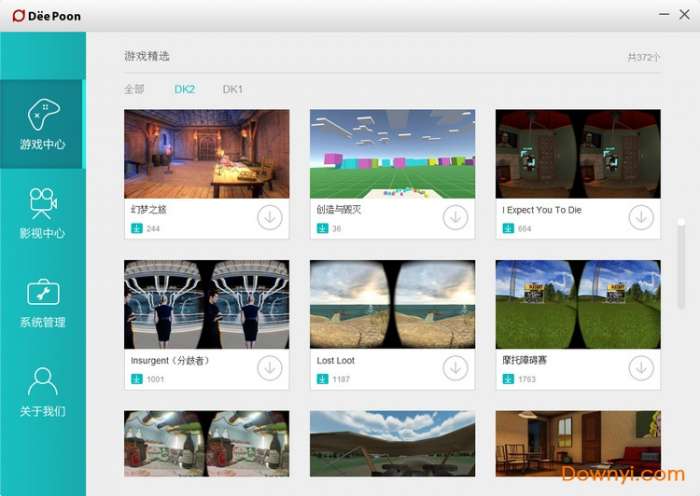Select the 全部 all filter tab

134,89
